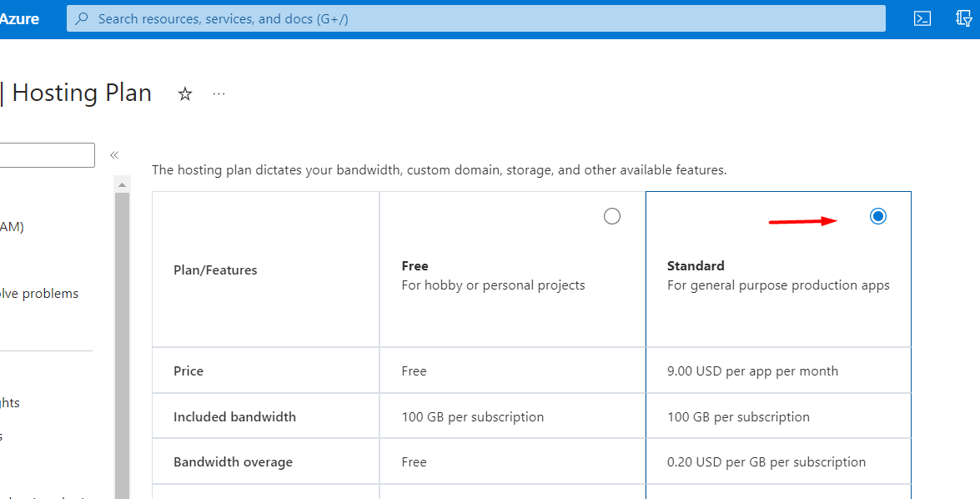Favorite the Hosting Plan page via star icon
The image size is (980, 499).
point(184,93)
